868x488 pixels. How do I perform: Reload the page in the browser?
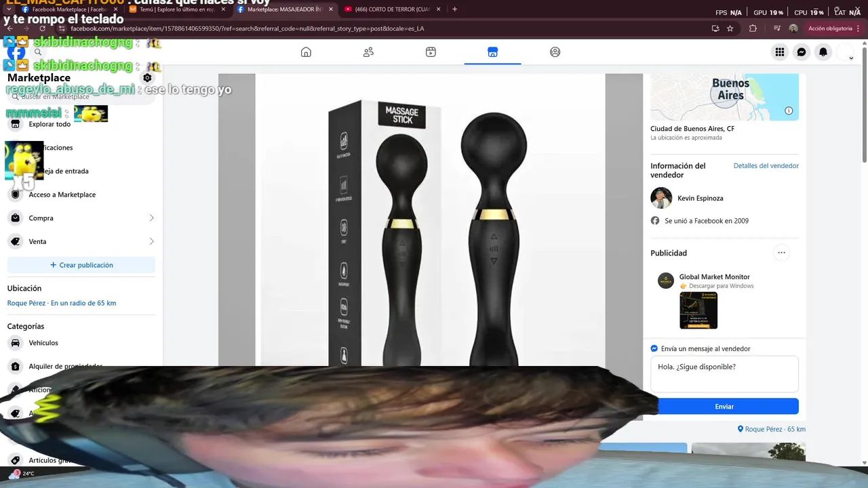click(x=42, y=28)
